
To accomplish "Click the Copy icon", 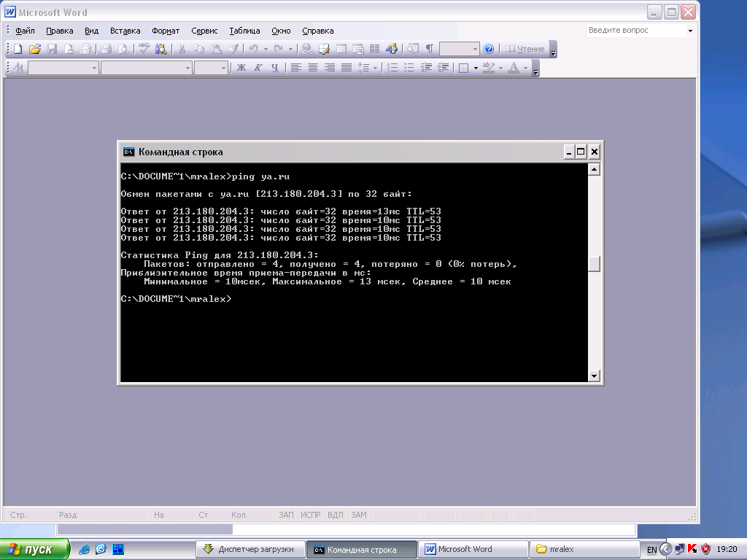I will (198, 49).
